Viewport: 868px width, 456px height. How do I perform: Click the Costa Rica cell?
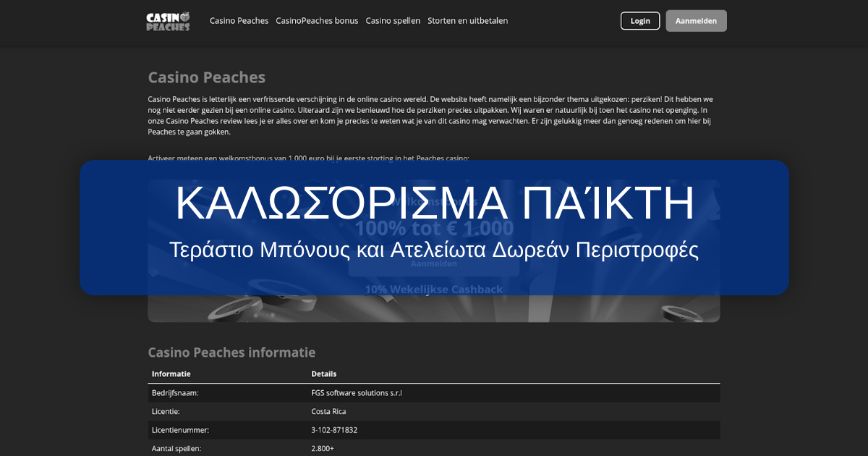[328, 412]
